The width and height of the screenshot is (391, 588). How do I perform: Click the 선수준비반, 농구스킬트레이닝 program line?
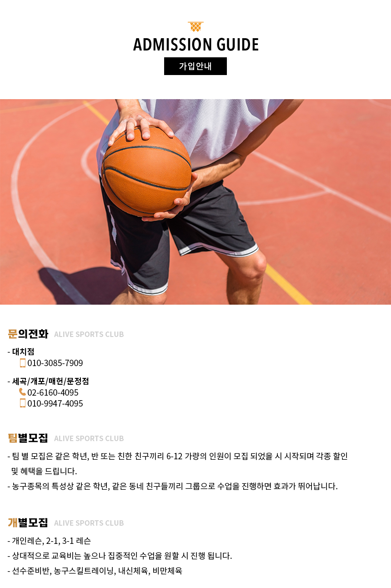pyautogui.click(x=95, y=571)
